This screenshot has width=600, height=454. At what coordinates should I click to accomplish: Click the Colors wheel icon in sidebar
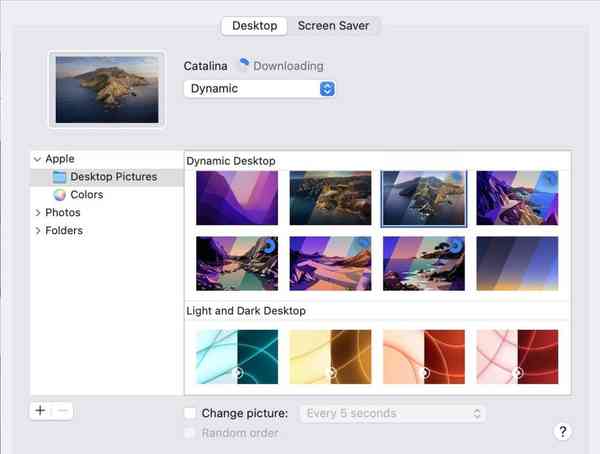point(60,195)
